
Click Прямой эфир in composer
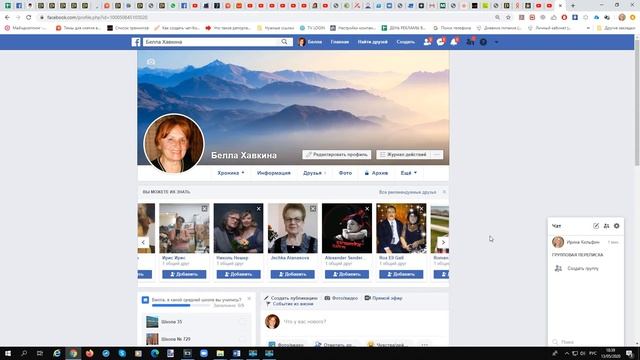click(x=383, y=298)
